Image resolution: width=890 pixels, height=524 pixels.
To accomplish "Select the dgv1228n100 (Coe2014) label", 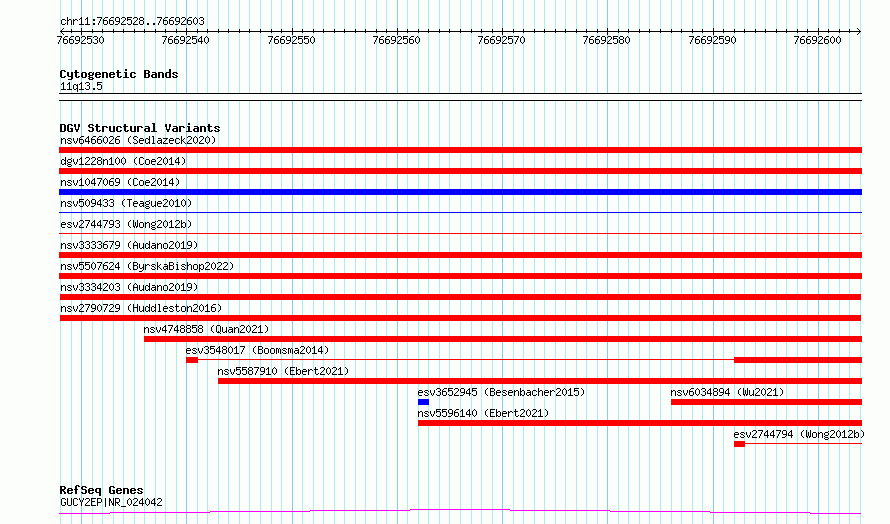I will pos(123,161).
